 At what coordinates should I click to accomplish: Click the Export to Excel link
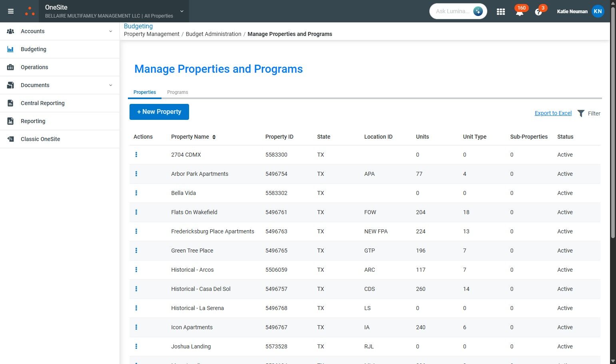click(553, 113)
